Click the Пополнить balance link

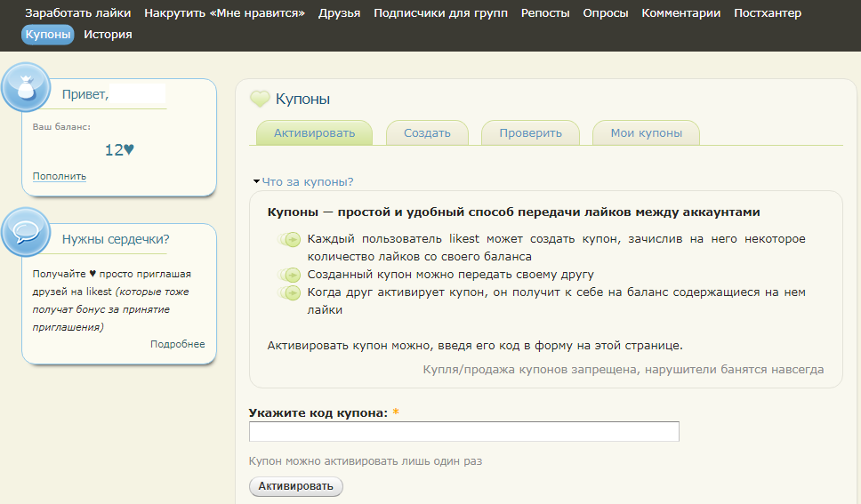coord(60,176)
